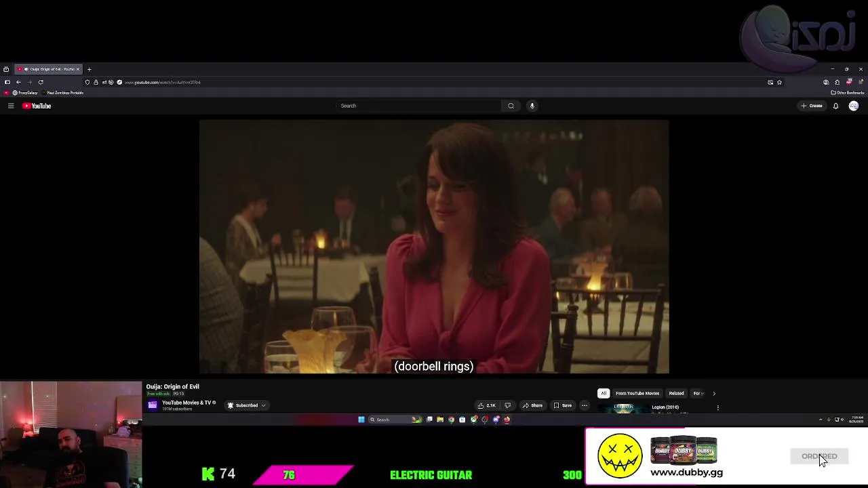The width and height of the screenshot is (868, 488).
Task: Open YouTube Movies & TV channel name
Action: click(186, 403)
